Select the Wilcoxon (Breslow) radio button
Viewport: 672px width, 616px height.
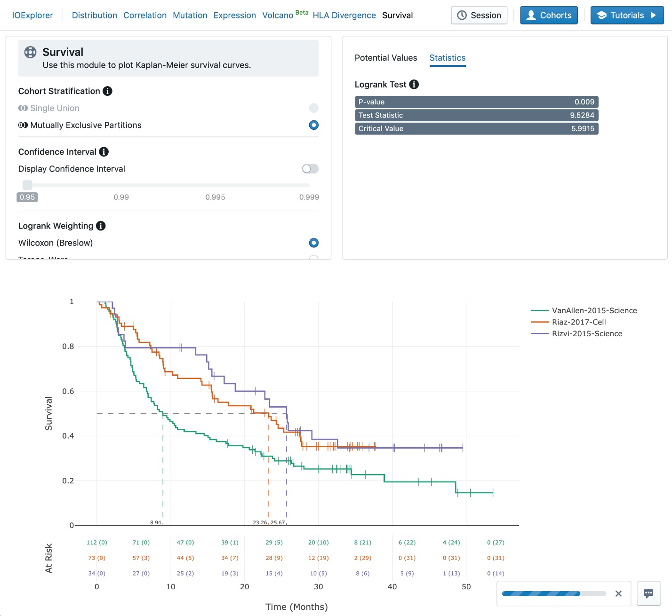[x=313, y=243]
